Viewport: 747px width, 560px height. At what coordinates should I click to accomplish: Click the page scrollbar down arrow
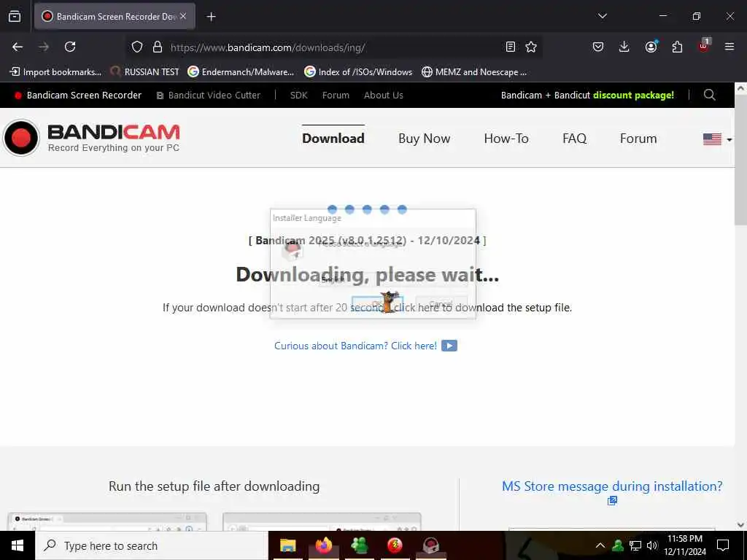point(740,525)
